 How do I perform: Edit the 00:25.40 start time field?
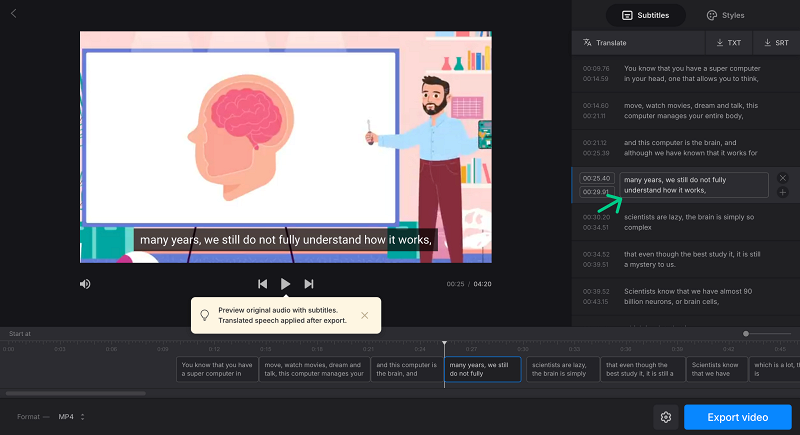click(596, 178)
